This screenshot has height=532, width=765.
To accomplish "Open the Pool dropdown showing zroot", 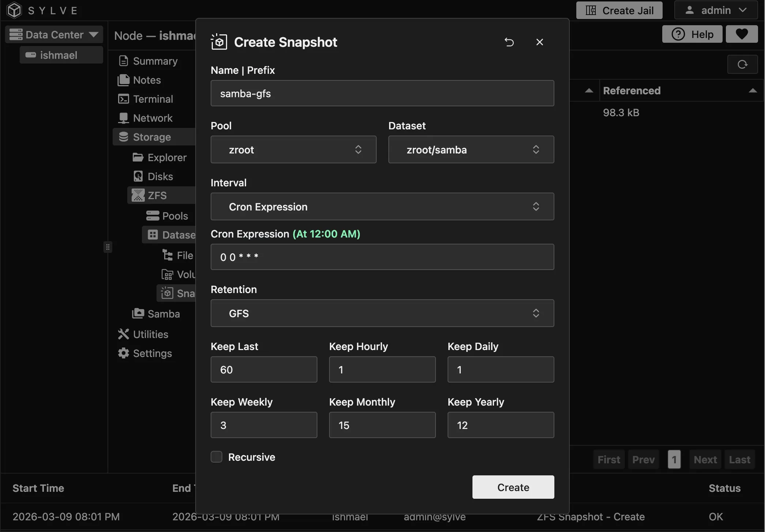I will tap(293, 149).
